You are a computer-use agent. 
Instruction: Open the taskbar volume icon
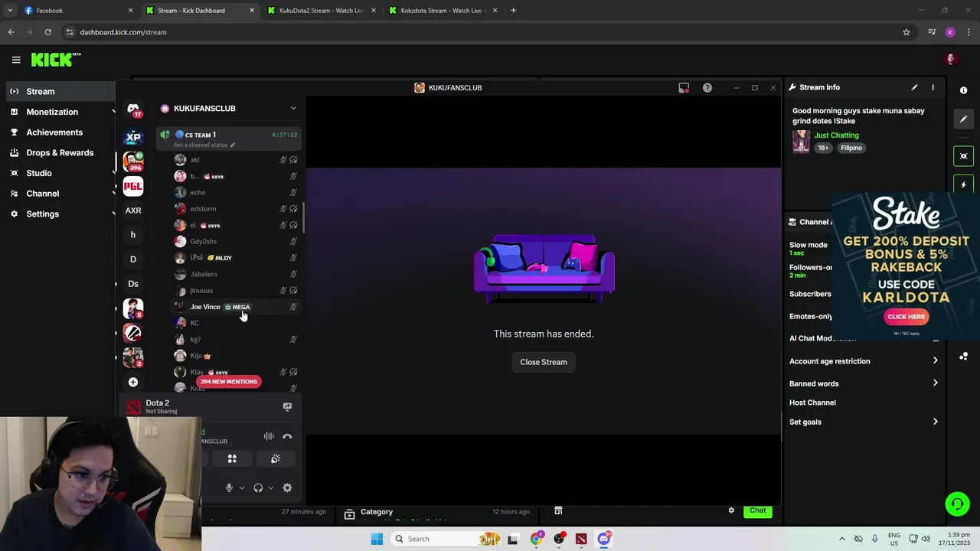pos(926,539)
